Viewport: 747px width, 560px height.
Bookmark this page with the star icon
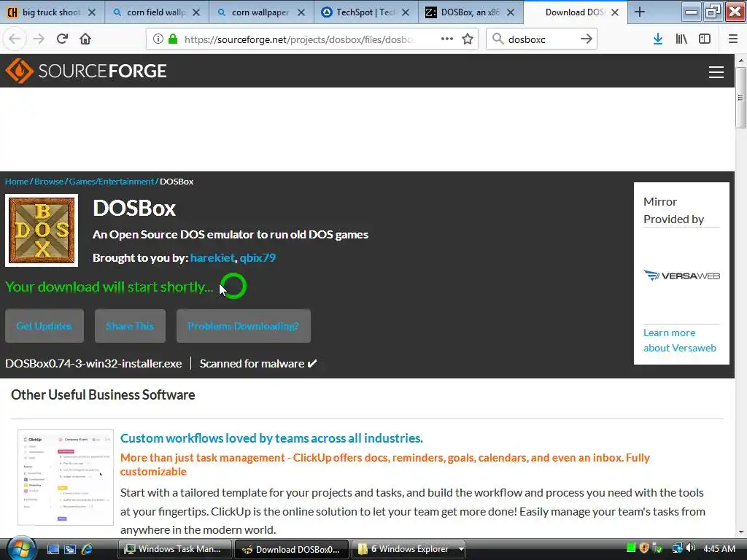[468, 39]
